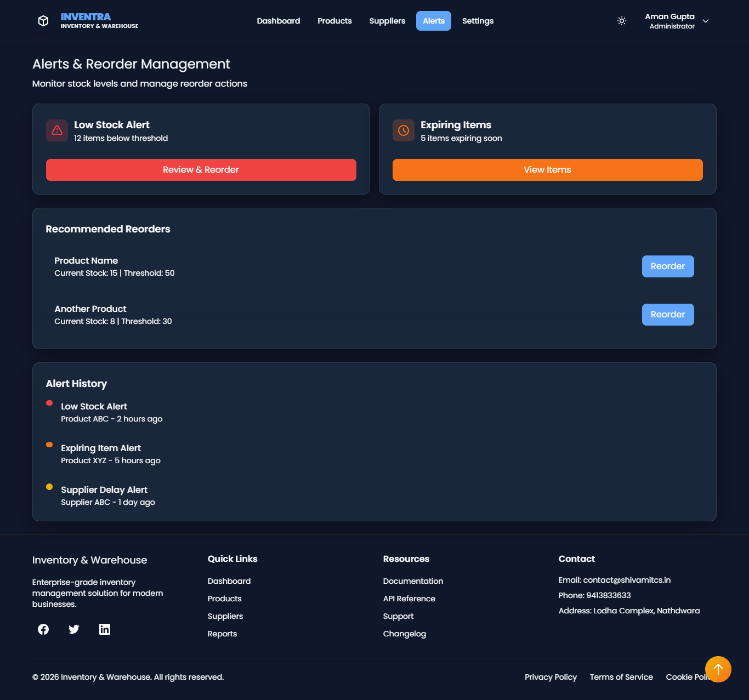The image size is (749, 700).
Task: Toggle light mode with the sun icon
Action: [622, 21]
